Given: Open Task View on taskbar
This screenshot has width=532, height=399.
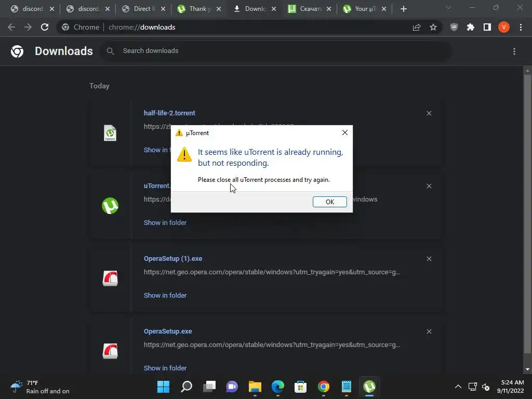Looking at the screenshot, I should point(209,387).
